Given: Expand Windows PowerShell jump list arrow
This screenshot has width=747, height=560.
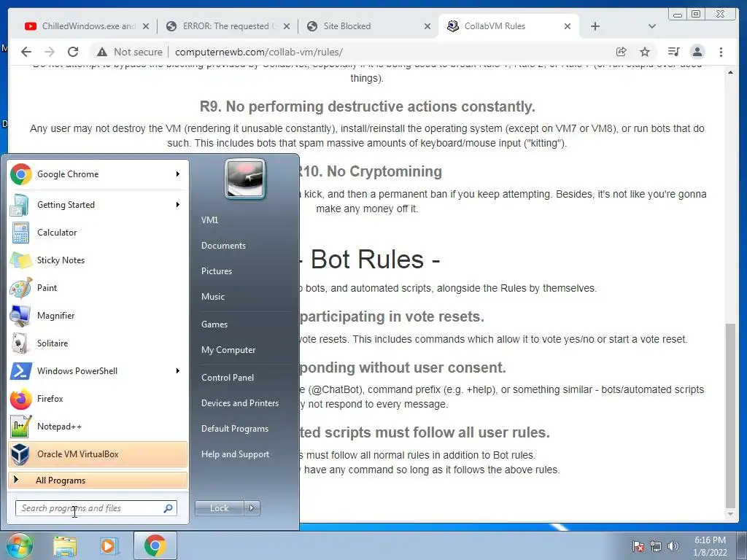Looking at the screenshot, I should point(178,371).
